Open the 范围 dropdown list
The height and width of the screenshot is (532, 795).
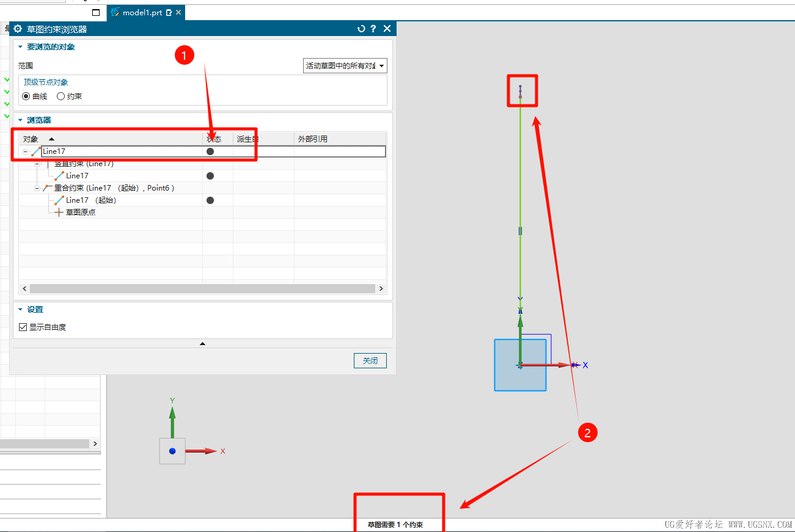[345, 66]
